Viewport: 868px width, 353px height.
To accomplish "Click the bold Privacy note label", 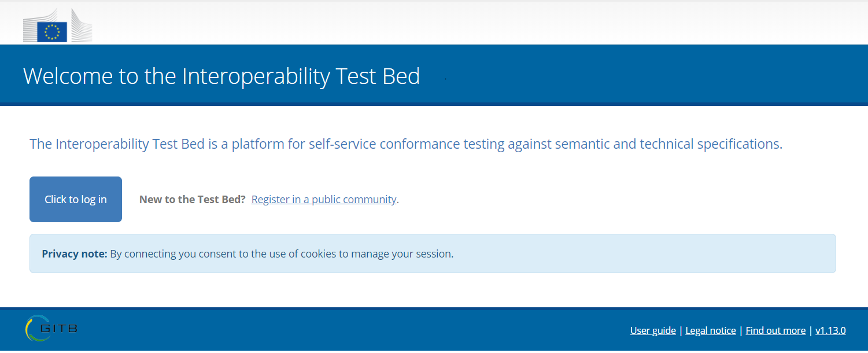I will [75, 253].
